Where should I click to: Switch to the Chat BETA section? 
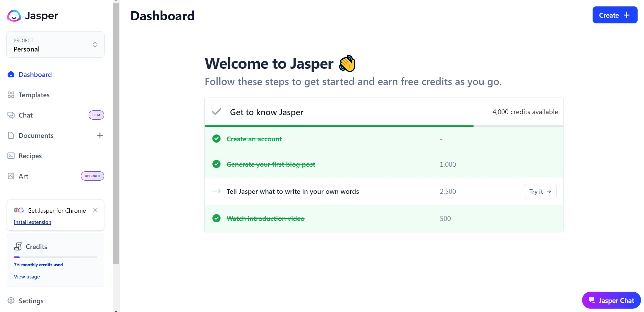point(26,115)
